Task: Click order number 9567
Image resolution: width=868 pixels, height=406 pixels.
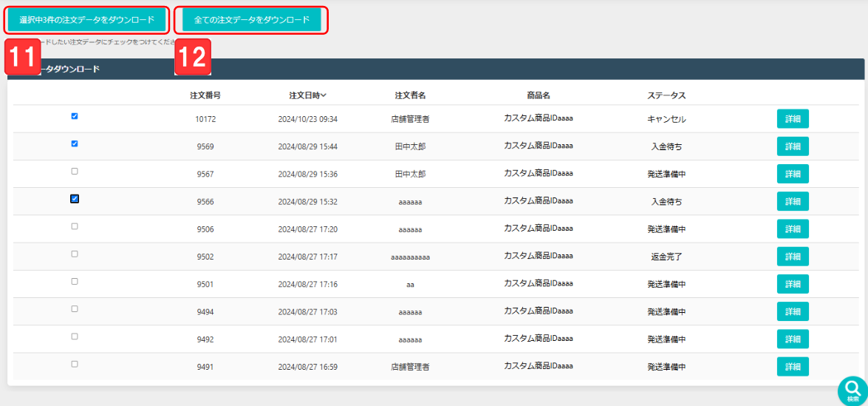Action: [x=205, y=174]
